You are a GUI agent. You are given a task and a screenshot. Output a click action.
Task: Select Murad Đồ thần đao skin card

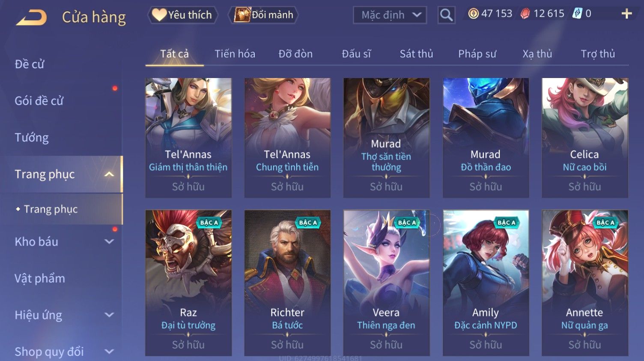[486, 138]
